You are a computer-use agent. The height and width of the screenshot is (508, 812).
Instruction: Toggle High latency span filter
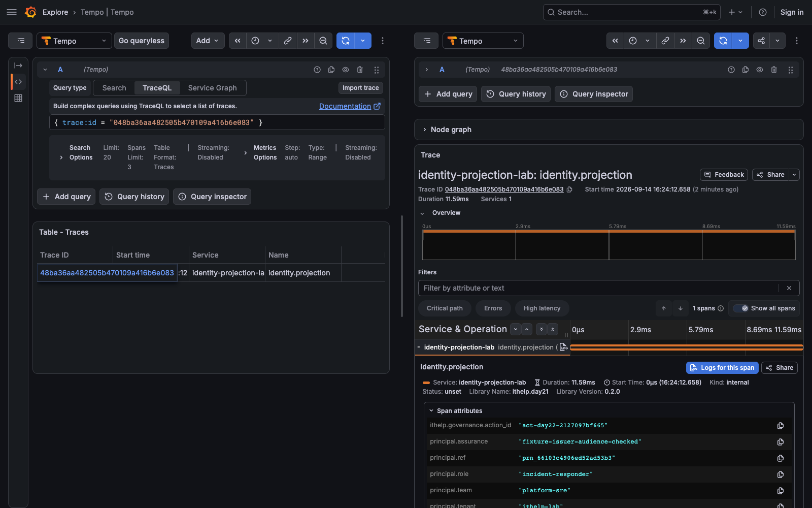[x=542, y=308]
